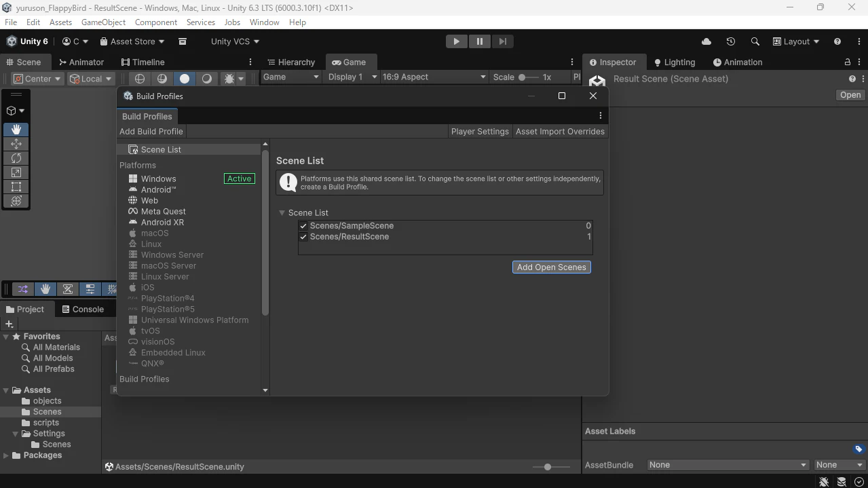Toggle the half-shaded sphere draw mode
This screenshot has width=868, height=488.
pyautogui.click(x=206, y=79)
